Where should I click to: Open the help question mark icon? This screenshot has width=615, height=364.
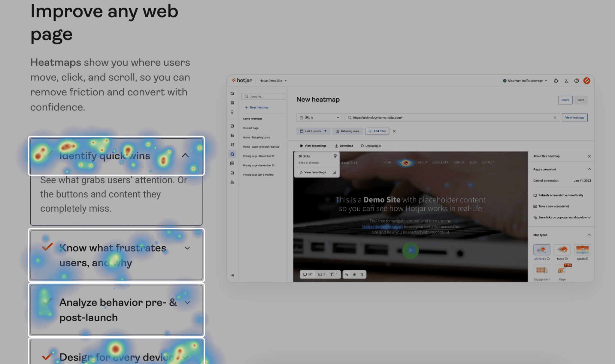(577, 81)
